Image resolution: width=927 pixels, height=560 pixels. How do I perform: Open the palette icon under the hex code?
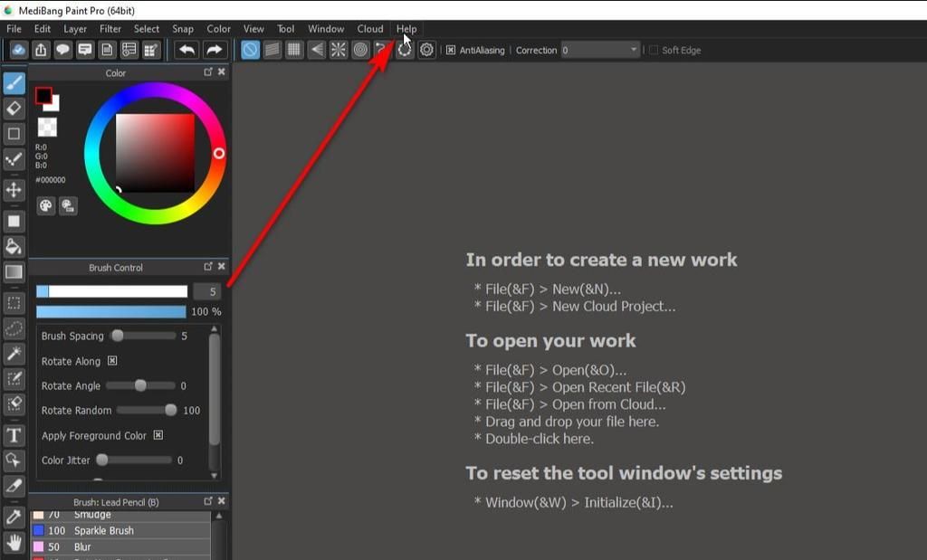click(45, 205)
